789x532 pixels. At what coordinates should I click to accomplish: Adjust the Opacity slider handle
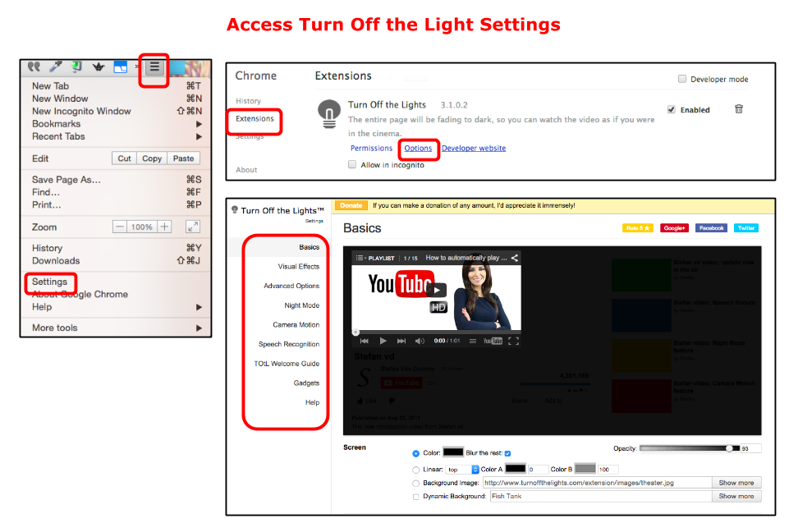[729, 448]
